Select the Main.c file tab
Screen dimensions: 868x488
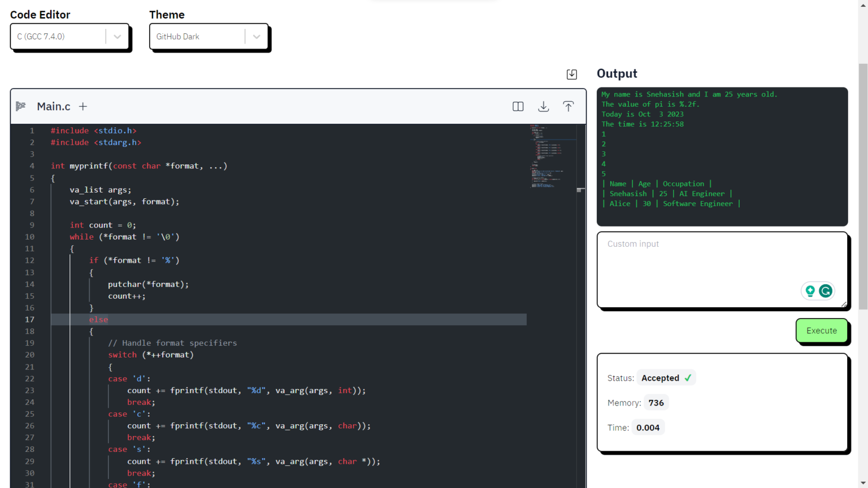(54, 106)
